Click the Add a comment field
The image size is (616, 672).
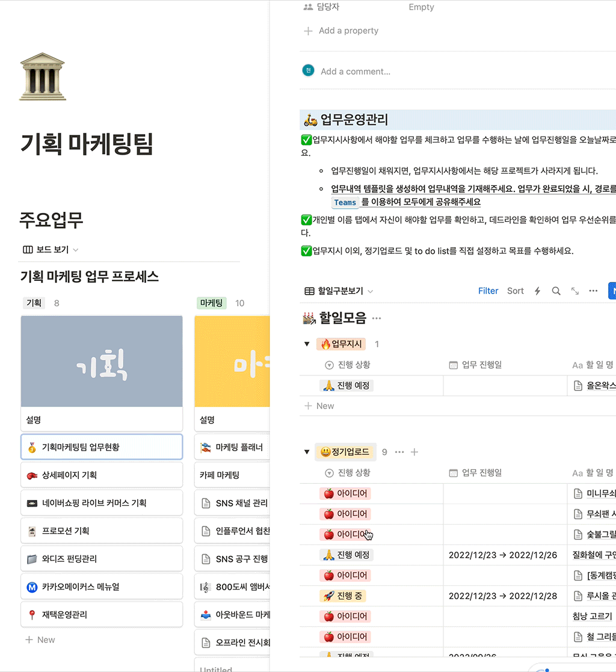click(x=356, y=72)
